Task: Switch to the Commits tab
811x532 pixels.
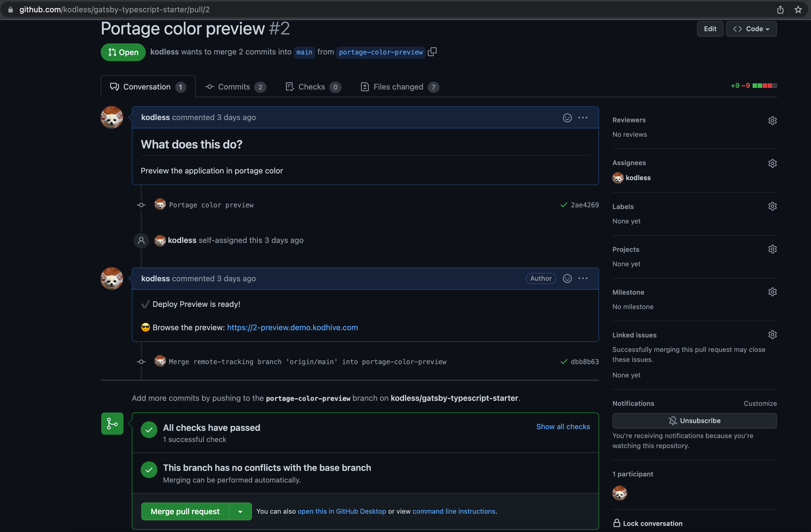Action: pos(236,87)
